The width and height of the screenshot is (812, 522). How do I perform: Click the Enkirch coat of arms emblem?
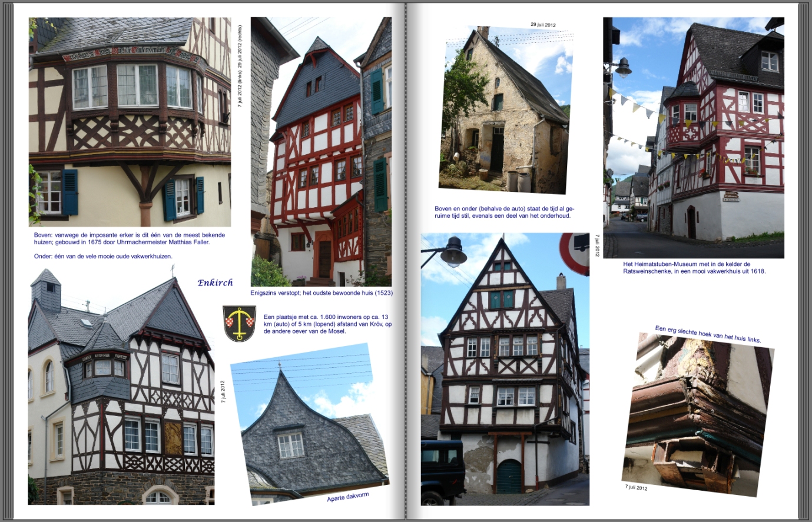pos(239,323)
